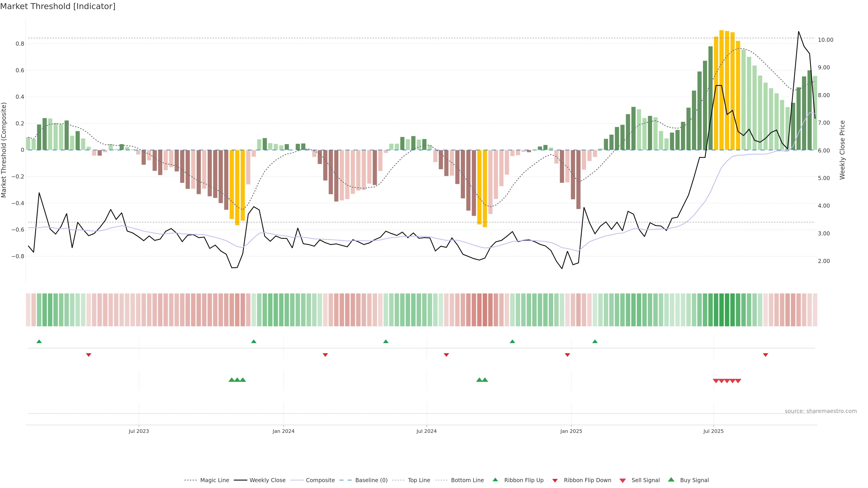Viewport: 868px width, 488px height.
Task: Click the rightmost Buy Signal triangle of 2024
Action: coord(485,380)
